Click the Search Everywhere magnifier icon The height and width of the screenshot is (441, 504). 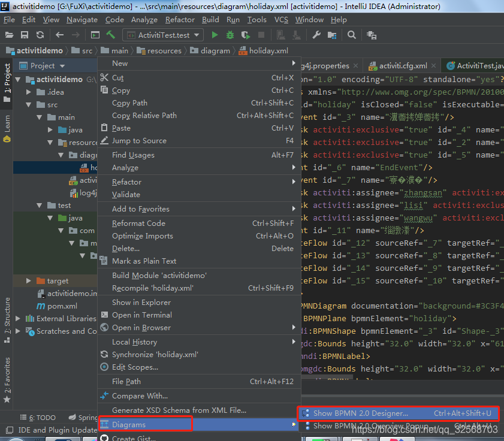[352, 35]
